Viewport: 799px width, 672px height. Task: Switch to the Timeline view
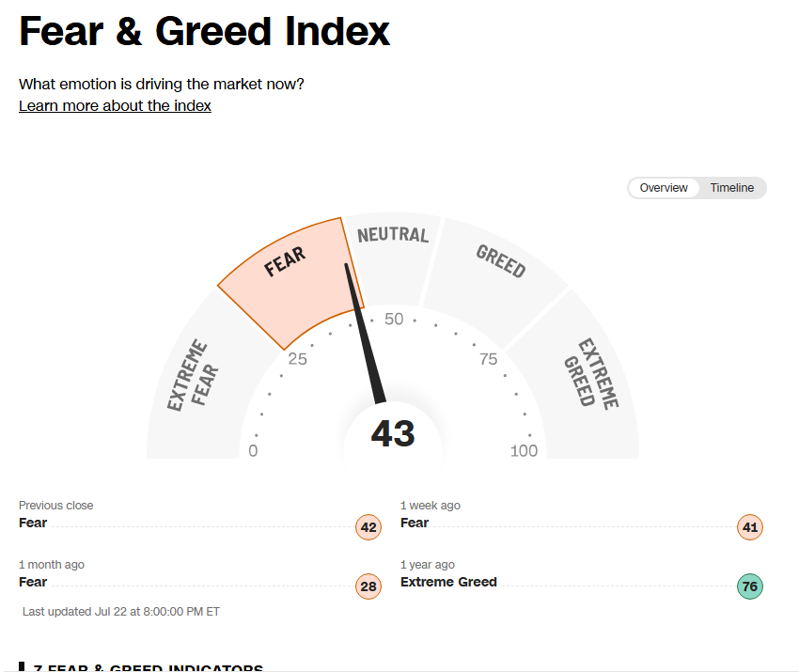[x=731, y=188]
